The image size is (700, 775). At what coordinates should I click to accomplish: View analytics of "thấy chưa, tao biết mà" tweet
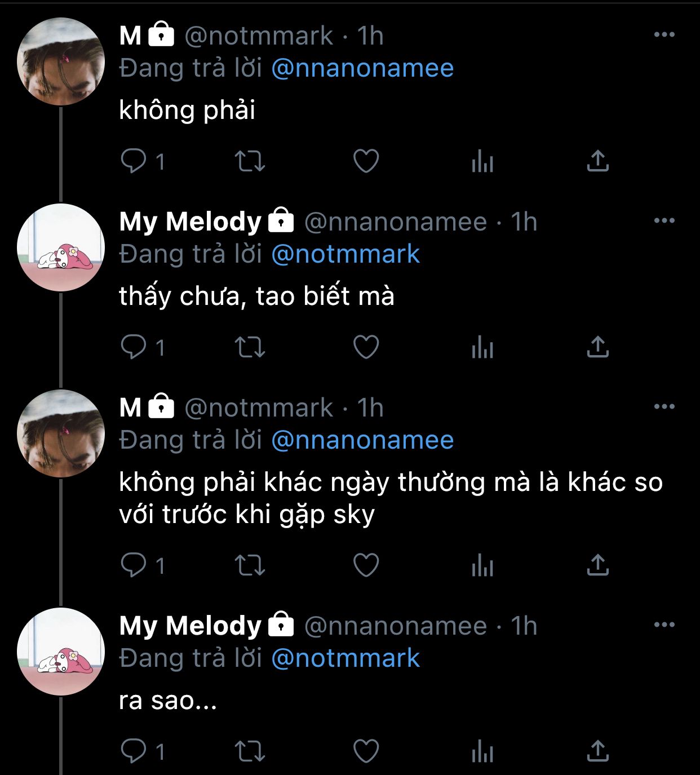[482, 348]
